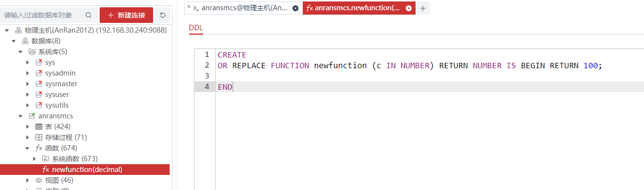
Task: Click the fx icon beside 函数 (674)
Action: pos(39,148)
